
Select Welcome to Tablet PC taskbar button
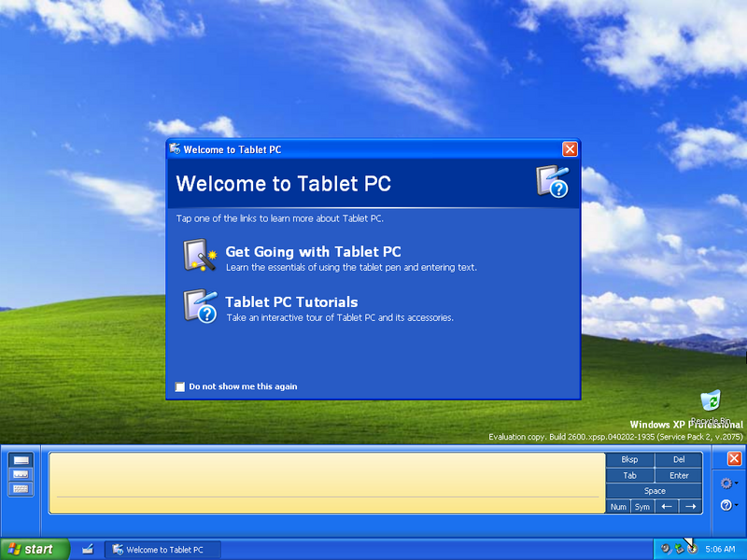(162, 550)
